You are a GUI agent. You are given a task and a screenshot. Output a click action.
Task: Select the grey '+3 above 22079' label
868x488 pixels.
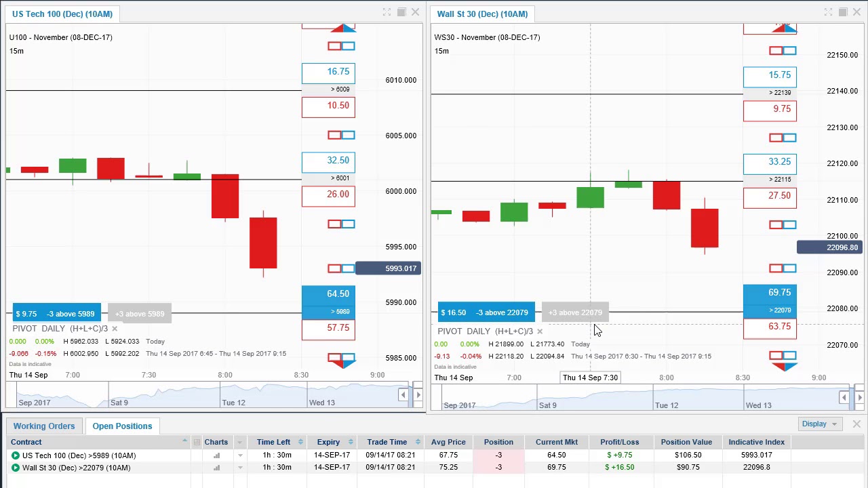coord(575,312)
